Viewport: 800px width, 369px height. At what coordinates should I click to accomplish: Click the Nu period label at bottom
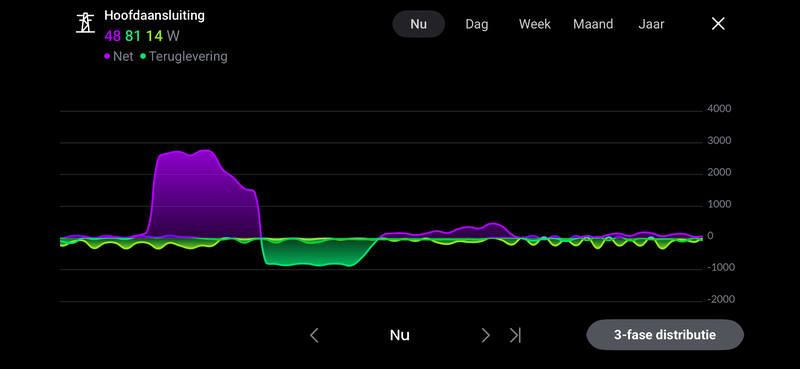tap(399, 335)
